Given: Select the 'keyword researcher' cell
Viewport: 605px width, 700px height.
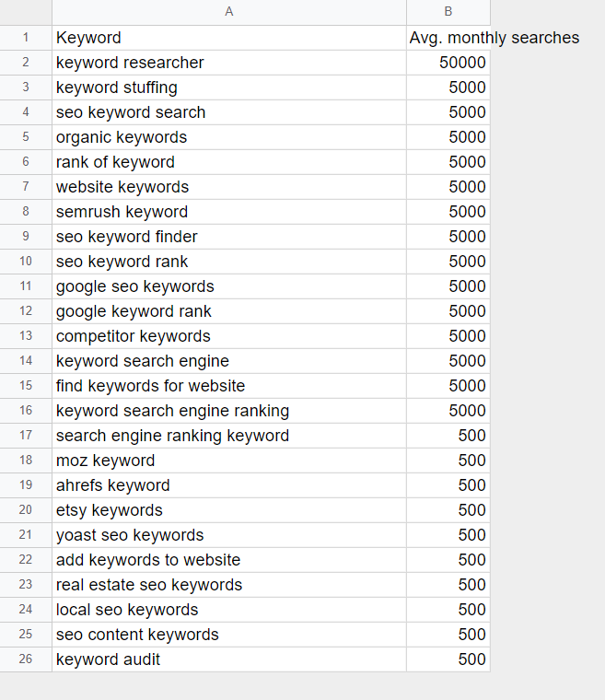Looking at the screenshot, I should [x=229, y=63].
